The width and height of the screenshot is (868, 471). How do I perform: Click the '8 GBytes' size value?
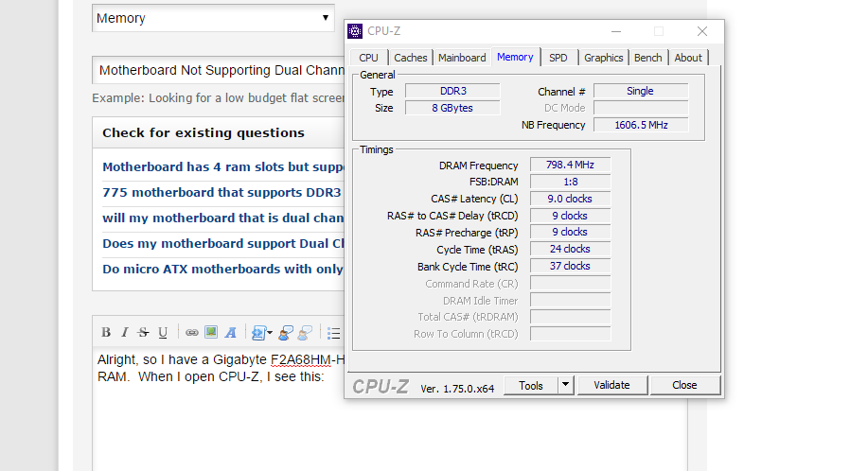(452, 108)
